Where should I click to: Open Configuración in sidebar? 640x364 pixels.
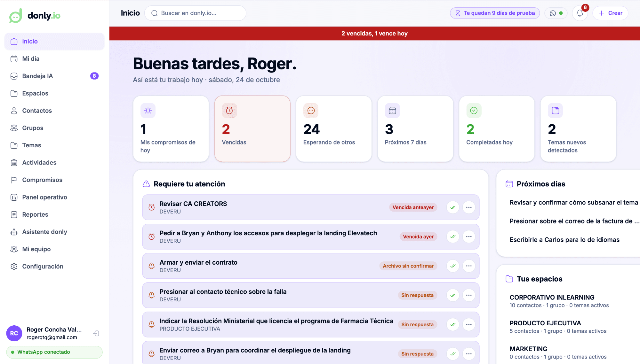[x=54, y=267]
